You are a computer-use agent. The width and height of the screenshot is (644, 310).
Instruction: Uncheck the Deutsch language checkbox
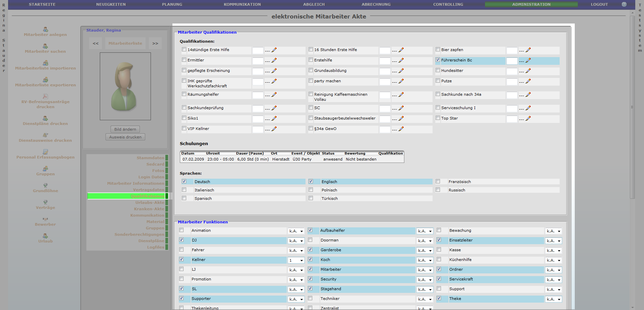184,181
